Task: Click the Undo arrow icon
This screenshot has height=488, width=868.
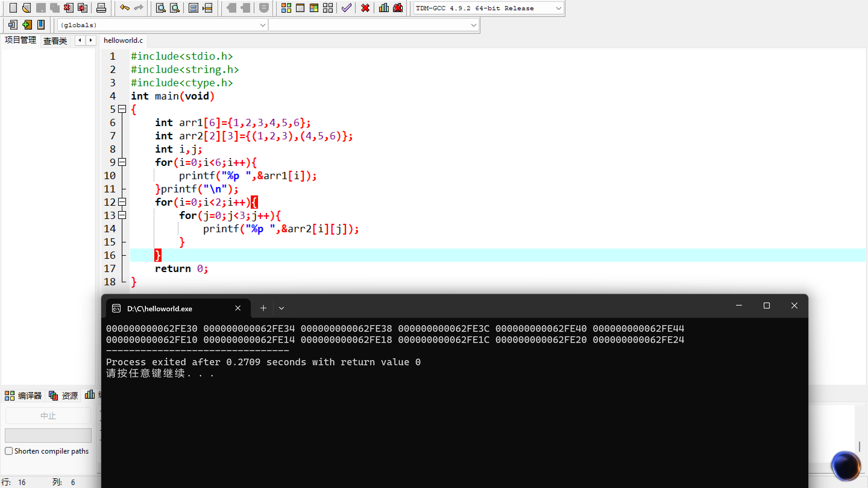Action: point(124,8)
